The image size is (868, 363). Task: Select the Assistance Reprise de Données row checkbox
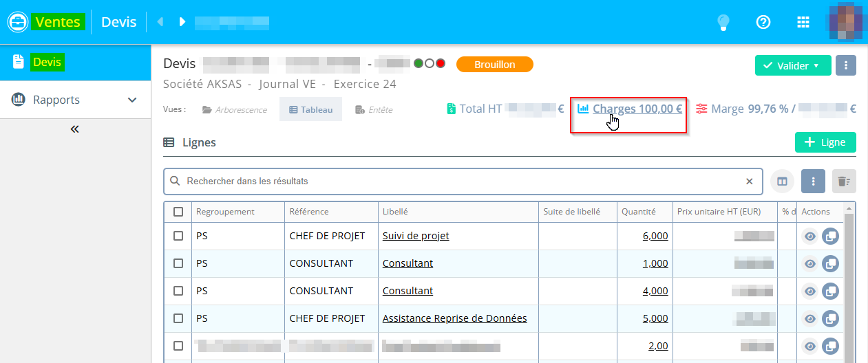point(178,319)
